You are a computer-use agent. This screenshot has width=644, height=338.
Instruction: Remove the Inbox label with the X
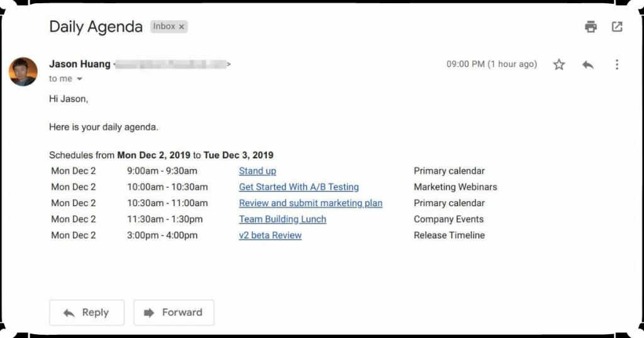tap(182, 27)
